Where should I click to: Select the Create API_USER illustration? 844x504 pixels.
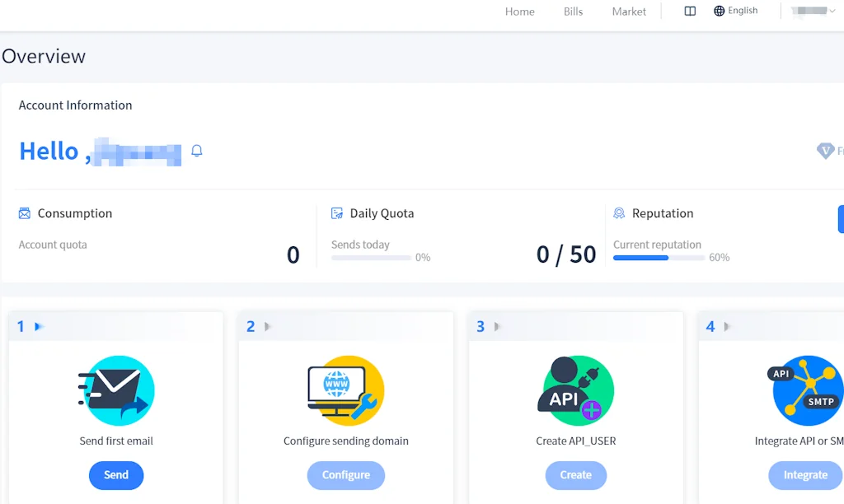pos(575,390)
